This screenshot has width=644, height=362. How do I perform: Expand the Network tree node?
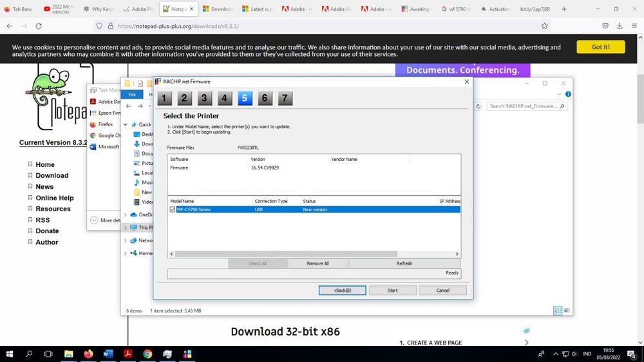[x=126, y=240]
